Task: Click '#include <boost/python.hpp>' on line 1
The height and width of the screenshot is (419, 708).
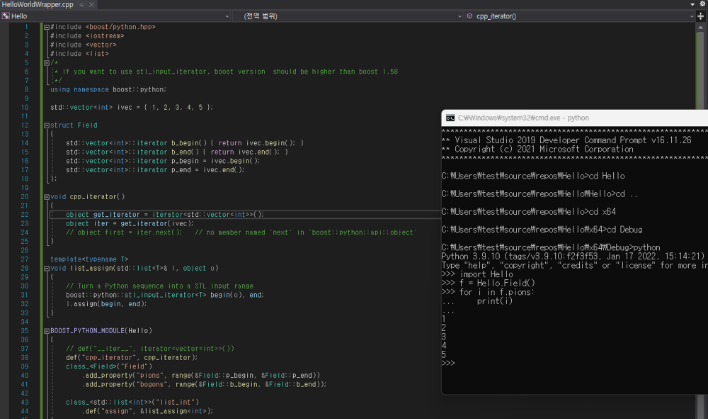Action: [x=102, y=27]
